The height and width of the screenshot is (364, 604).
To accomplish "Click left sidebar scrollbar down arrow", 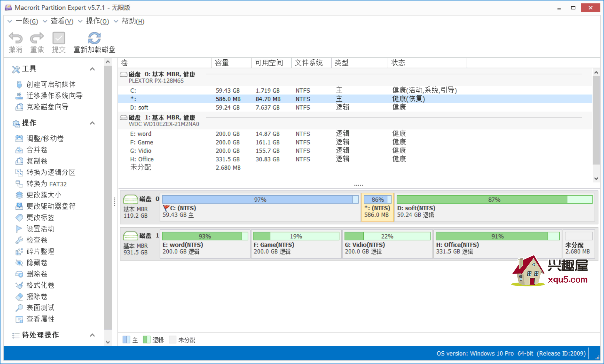I will point(108,342).
